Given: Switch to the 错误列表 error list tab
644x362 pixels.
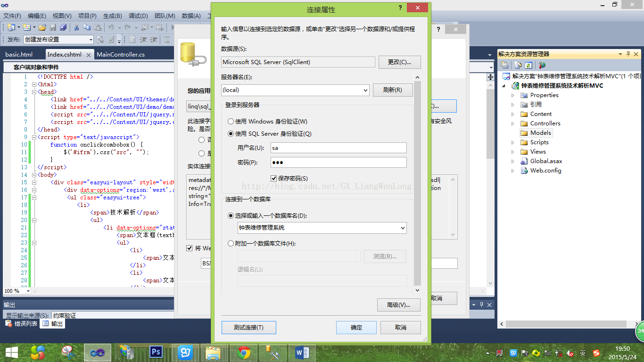Looking at the screenshot, I should [x=21, y=324].
